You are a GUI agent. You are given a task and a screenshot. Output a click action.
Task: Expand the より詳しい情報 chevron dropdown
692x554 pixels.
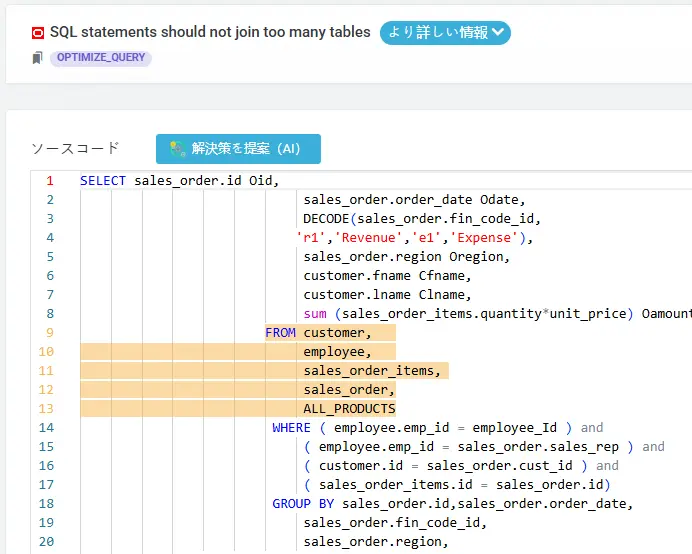coord(499,33)
